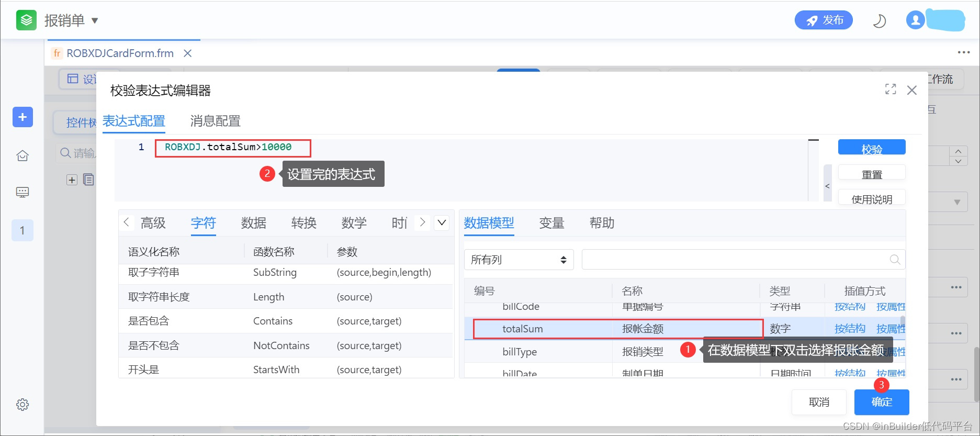Select the 转换 function category
This screenshot has width=980, height=436.
pos(304,223)
